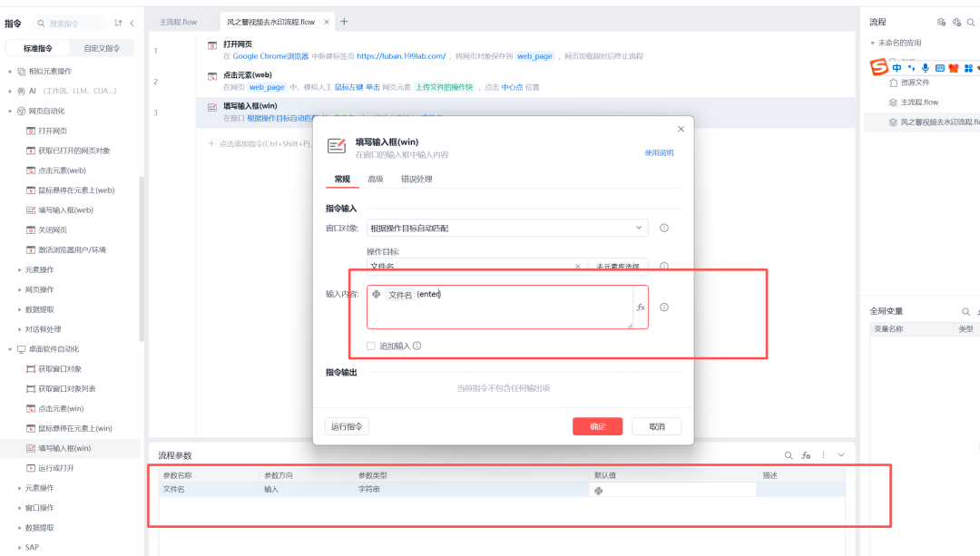The image size is (980, 556).
Task: Expand the SAP tree group
Action: tap(19, 547)
